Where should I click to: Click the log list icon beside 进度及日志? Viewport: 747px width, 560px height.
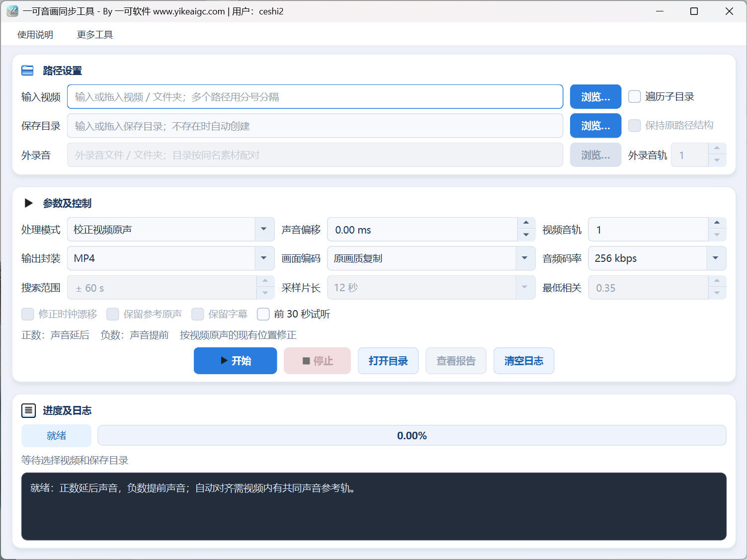pos(29,410)
